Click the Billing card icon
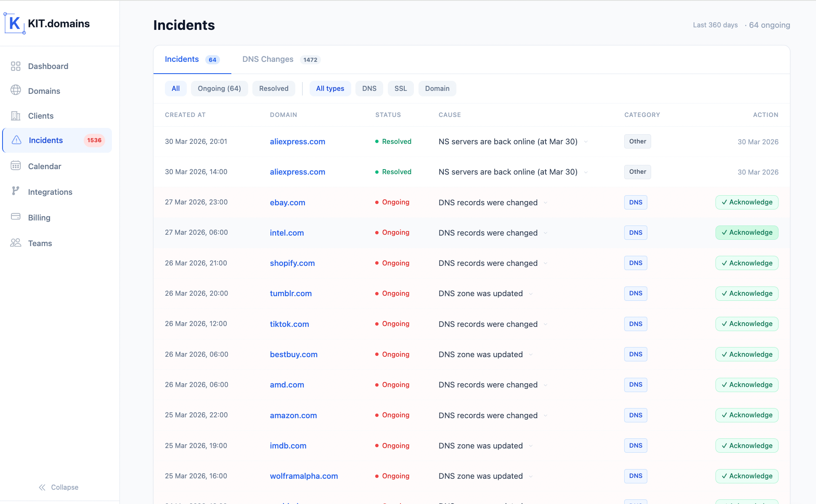Image resolution: width=816 pixels, height=504 pixels. coord(16,217)
